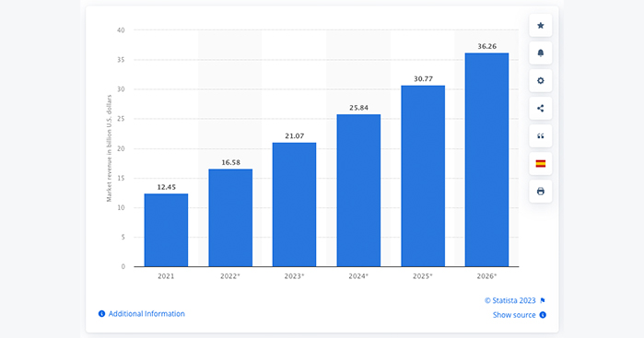Click the Show source link
644x338 pixels.
pyautogui.click(x=514, y=315)
